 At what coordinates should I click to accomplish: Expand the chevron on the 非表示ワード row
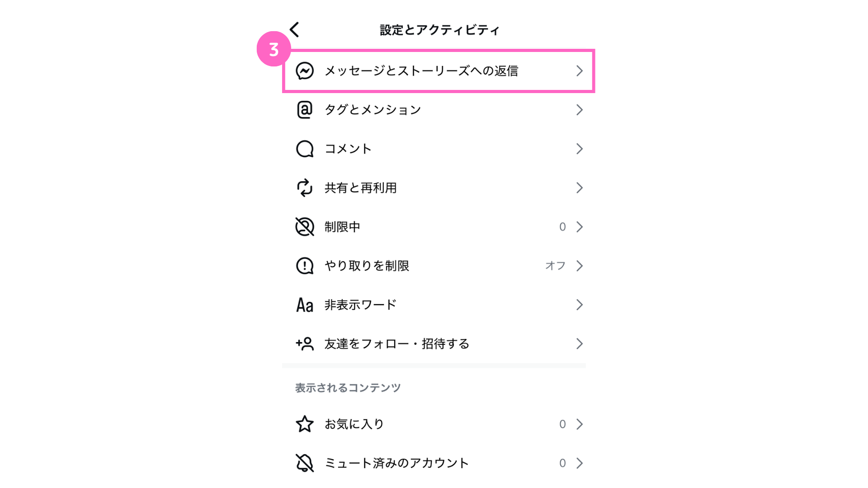tap(580, 305)
